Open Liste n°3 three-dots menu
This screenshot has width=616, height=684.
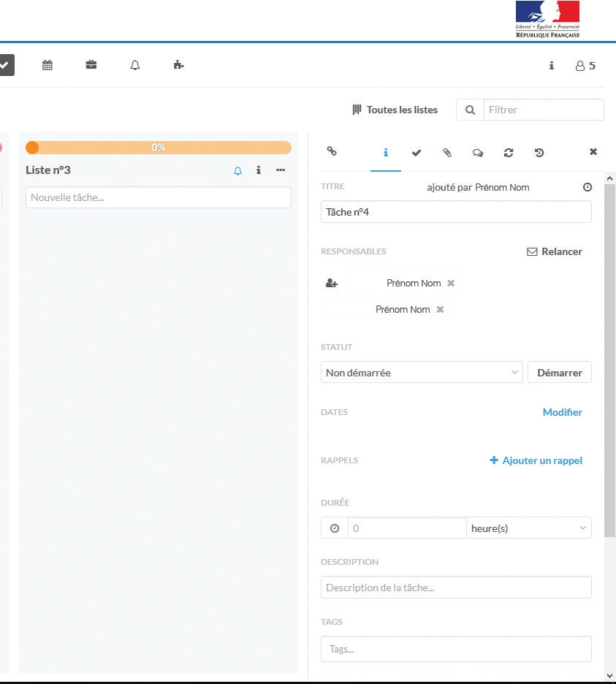pyautogui.click(x=281, y=170)
